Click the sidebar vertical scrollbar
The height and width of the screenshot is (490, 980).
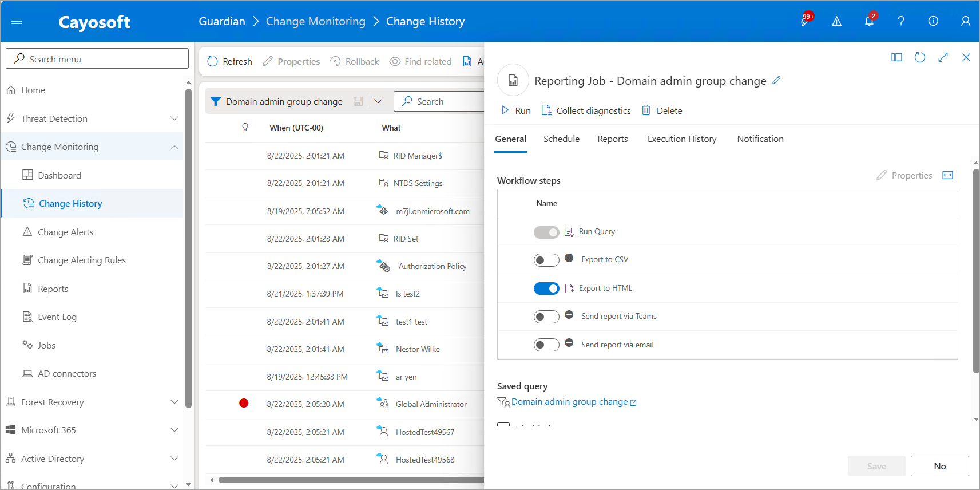tap(188, 248)
